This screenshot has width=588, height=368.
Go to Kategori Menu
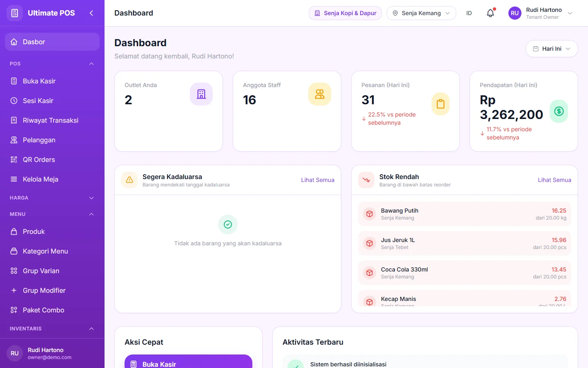pos(52,251)
